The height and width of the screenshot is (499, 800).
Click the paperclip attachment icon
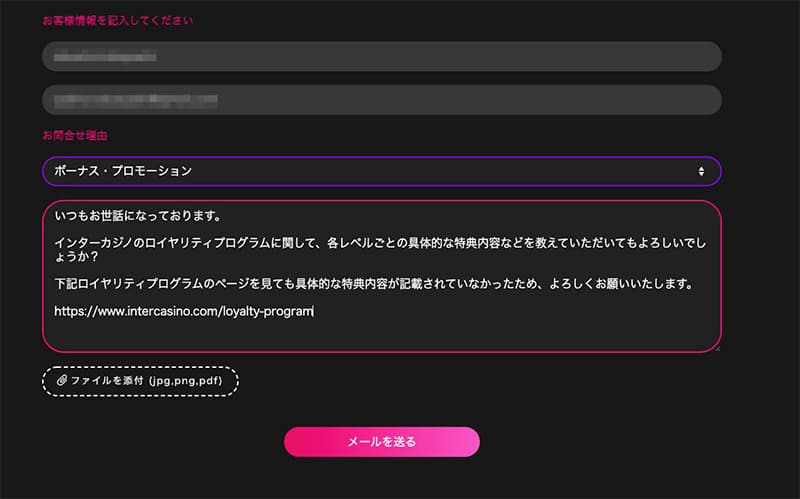point(62,380)
